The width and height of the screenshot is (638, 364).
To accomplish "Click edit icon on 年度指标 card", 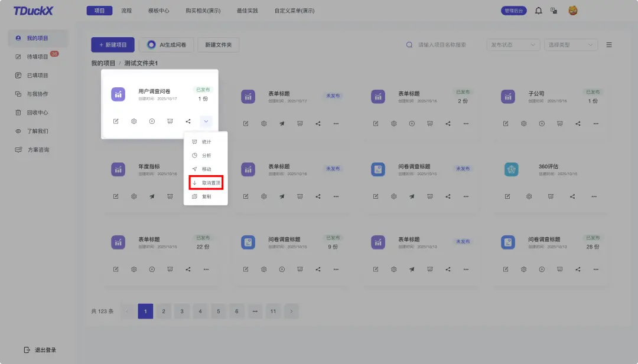I will pos(116,196).
